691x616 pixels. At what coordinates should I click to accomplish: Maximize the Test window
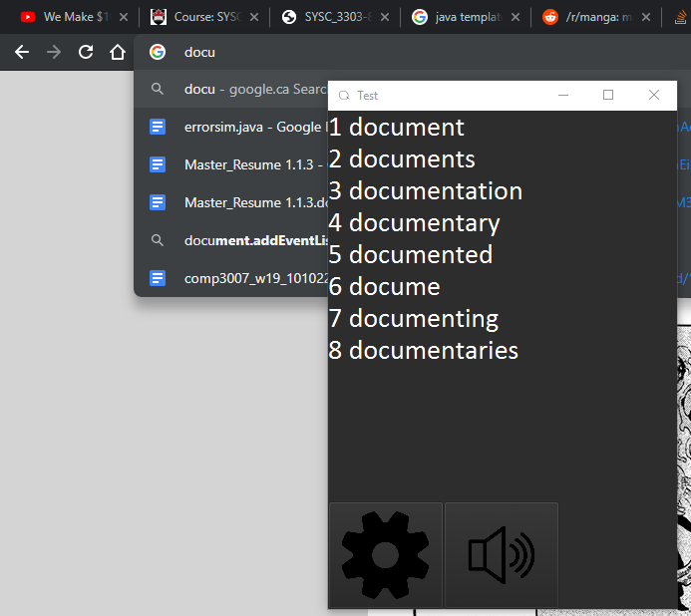[608, 95]
